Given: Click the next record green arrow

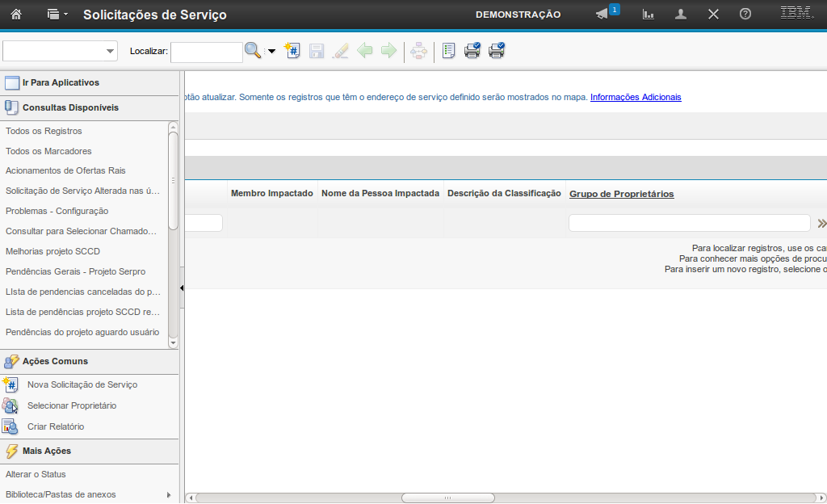Looking at the screenshot, I should point(389,51).
